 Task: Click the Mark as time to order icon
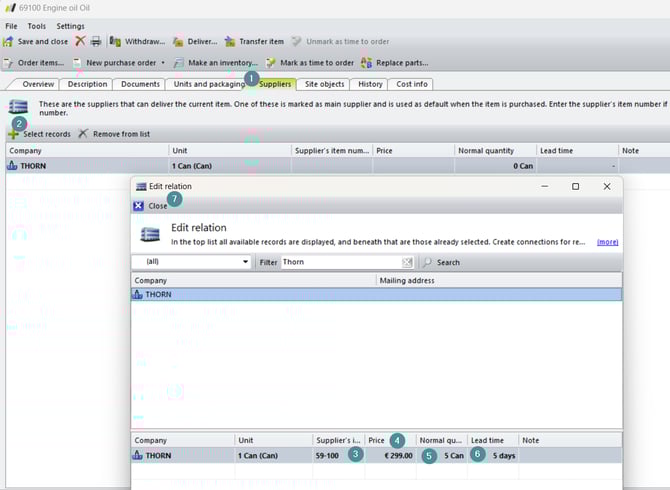[270, 63]
